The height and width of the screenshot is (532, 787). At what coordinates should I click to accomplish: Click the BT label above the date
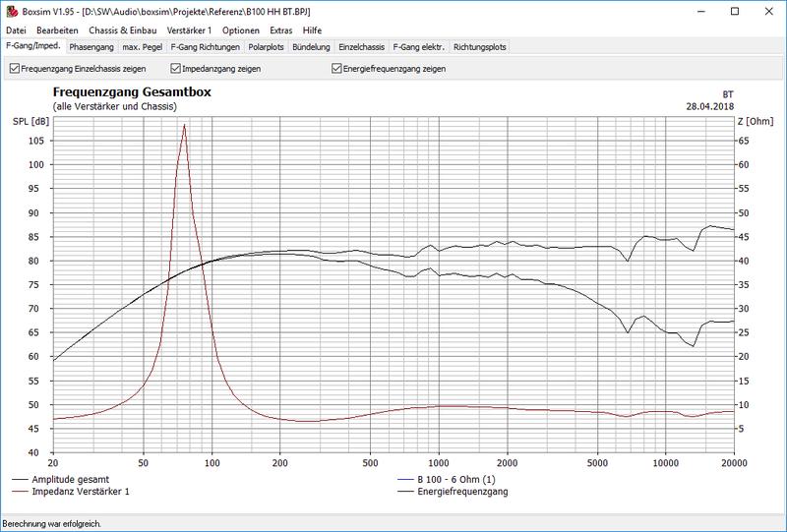pos(728,94)
